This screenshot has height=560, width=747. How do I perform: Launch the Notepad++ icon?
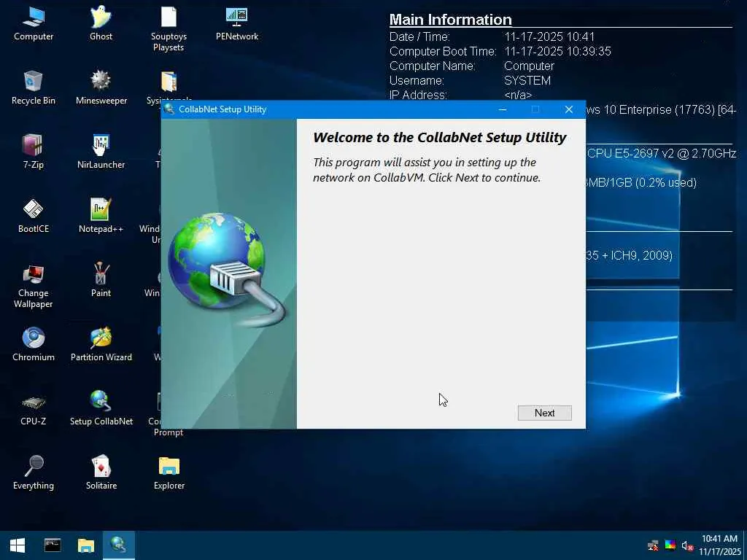pyautogui.click(x=101, y=216)
